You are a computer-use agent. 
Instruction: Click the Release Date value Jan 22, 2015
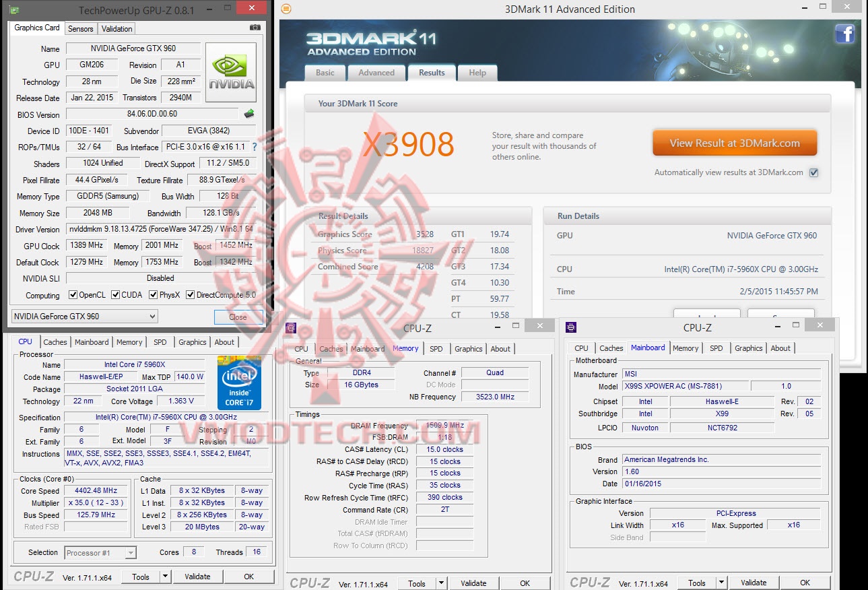tap(92, 98)
